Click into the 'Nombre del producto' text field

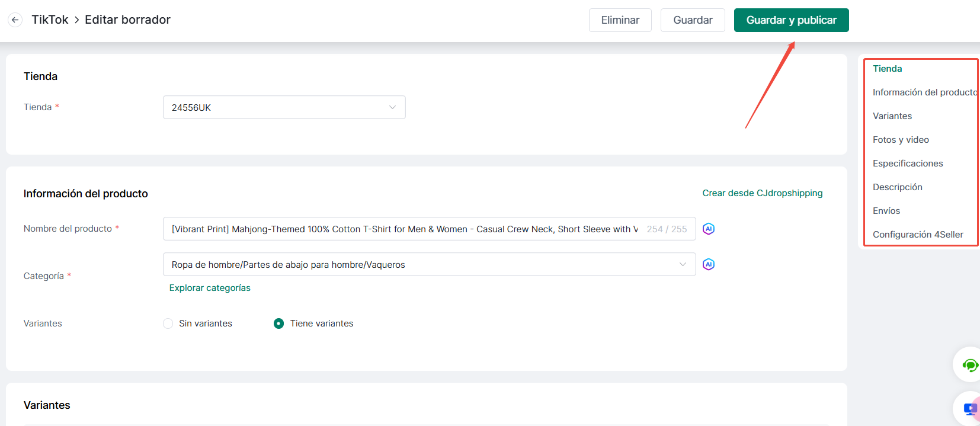403,229
